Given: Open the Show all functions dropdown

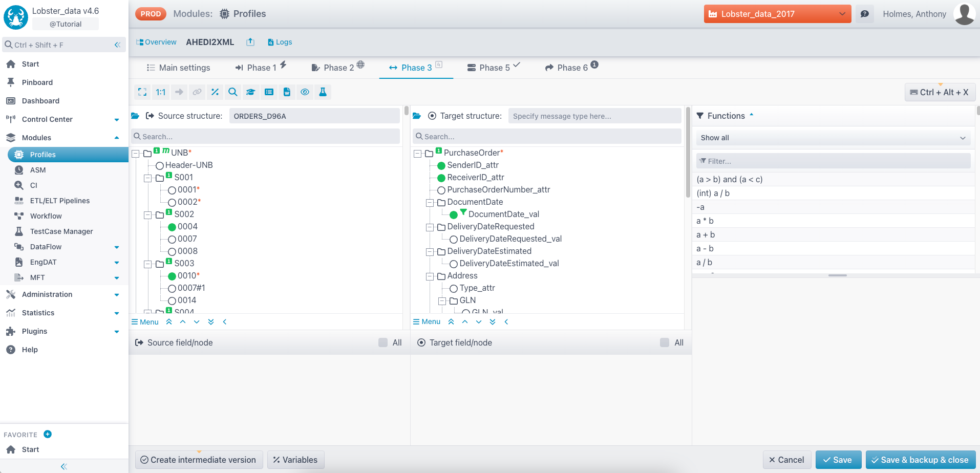Looking at the screenshot, I should tap(833, 138).
